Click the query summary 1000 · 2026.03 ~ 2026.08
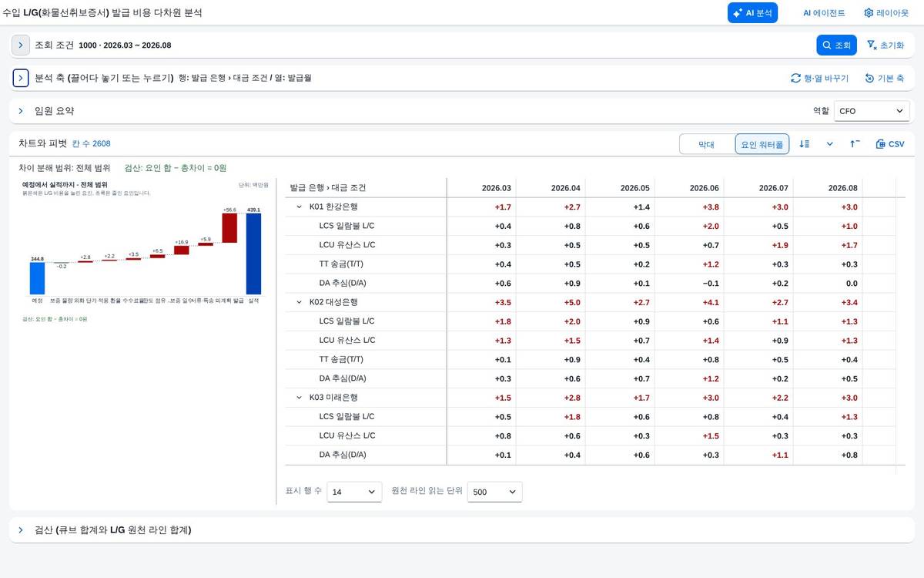924x578 pixels. point(125,45)
